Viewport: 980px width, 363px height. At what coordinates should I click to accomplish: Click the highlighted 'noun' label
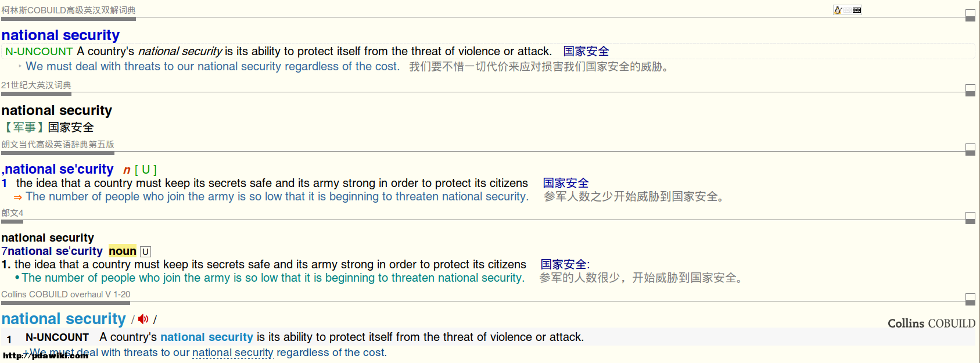[123, 251]
